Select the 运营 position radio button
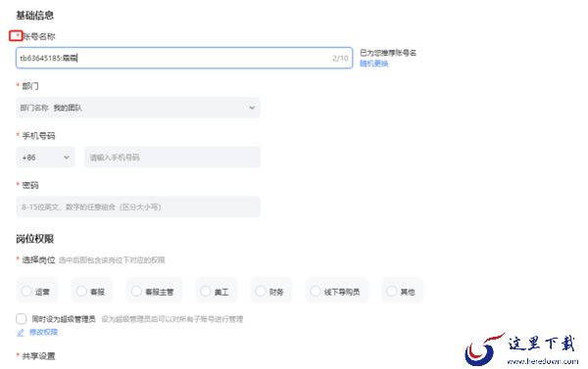The image size is (588, 369). click(26, 291)
